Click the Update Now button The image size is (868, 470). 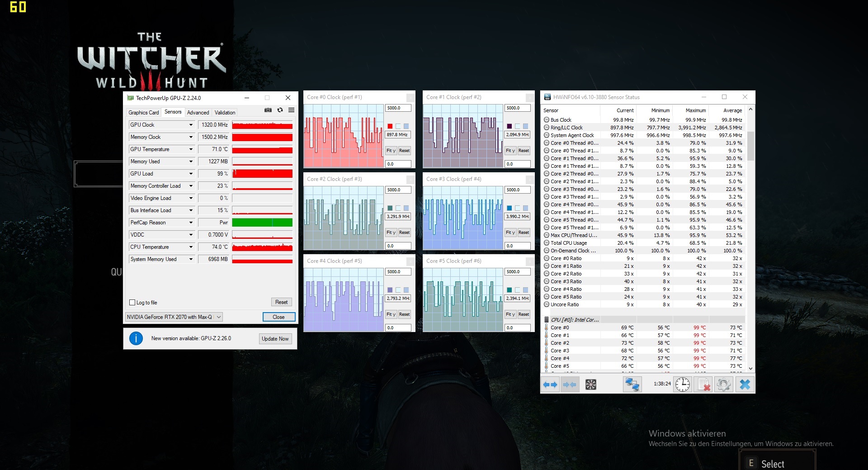275,339
